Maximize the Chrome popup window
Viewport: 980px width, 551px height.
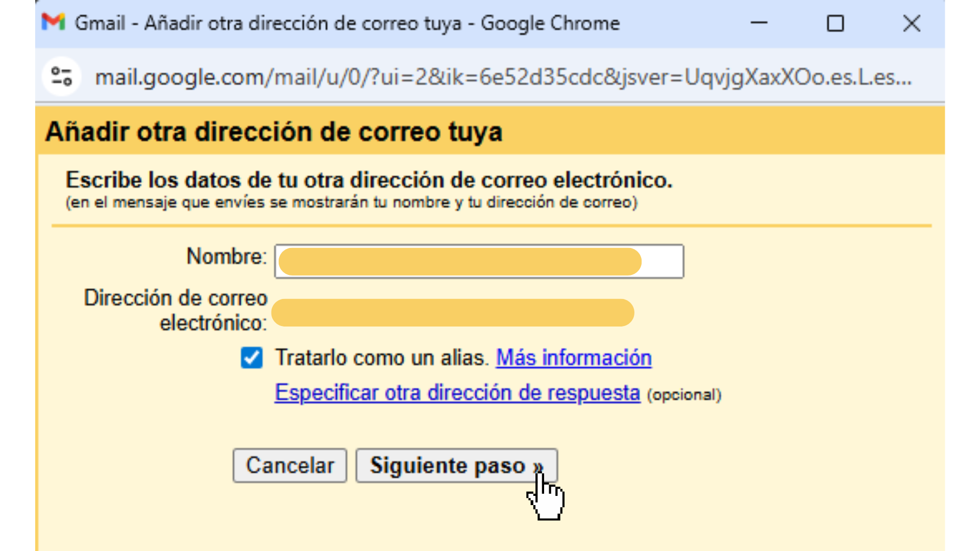836,23
